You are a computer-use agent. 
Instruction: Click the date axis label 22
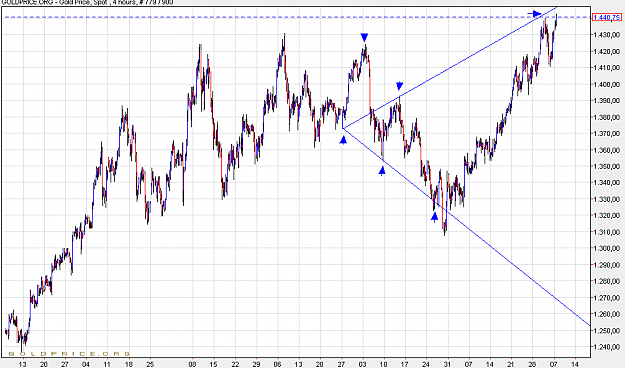(235, 364)
